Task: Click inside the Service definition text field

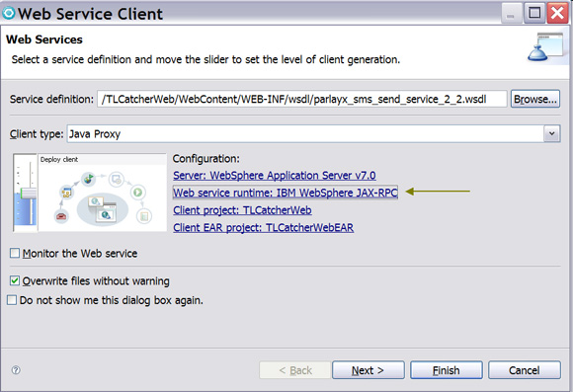Action: coord(302,99)
